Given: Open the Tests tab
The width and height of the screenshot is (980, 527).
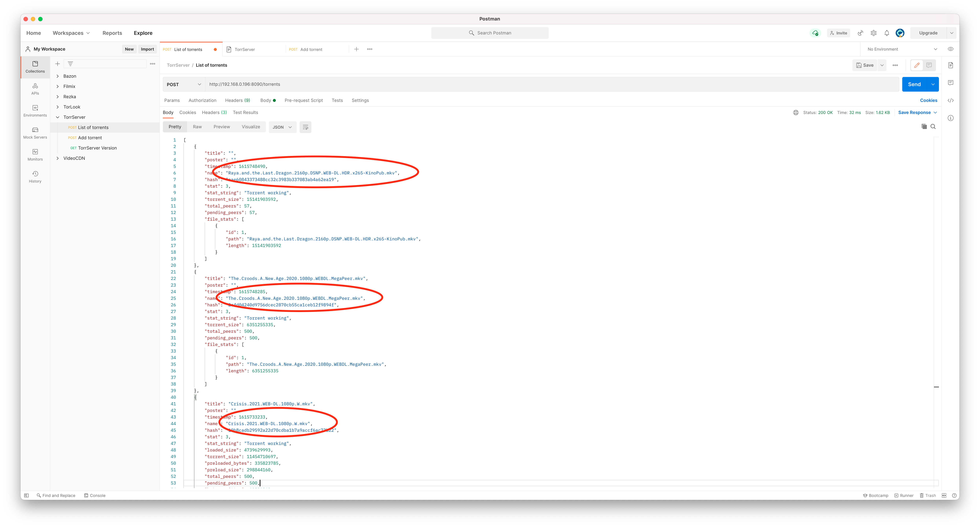Looking at the screenshot, I should [337, 100].
